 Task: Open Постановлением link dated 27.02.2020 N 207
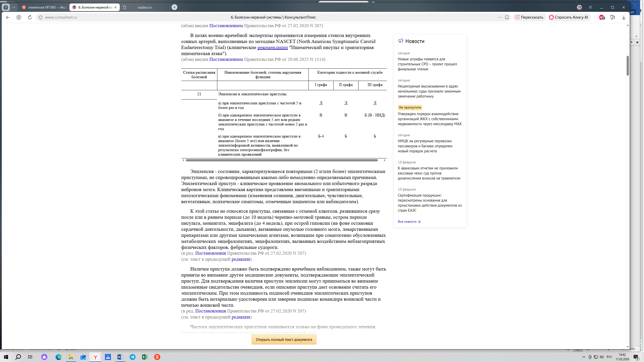point(226,26)
